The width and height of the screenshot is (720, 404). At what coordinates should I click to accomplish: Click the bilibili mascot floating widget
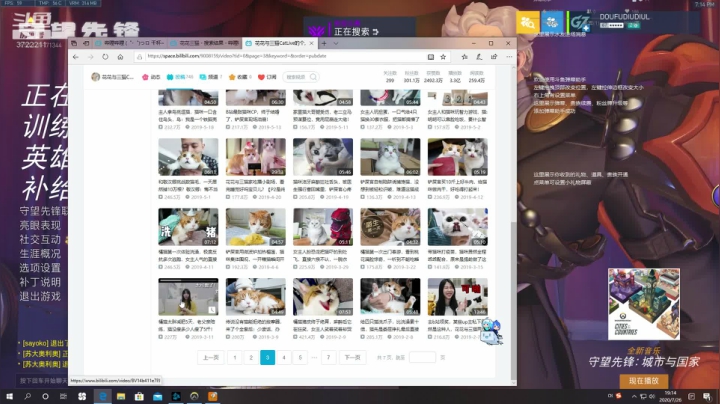(492, 331)
